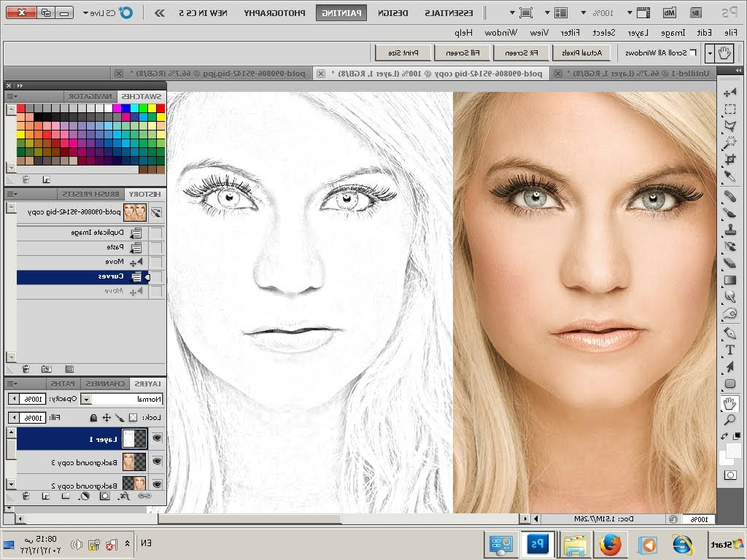Click the Fit Screen button
The image size is (747, 560).
pyautogui.click(x=522, y=52)
